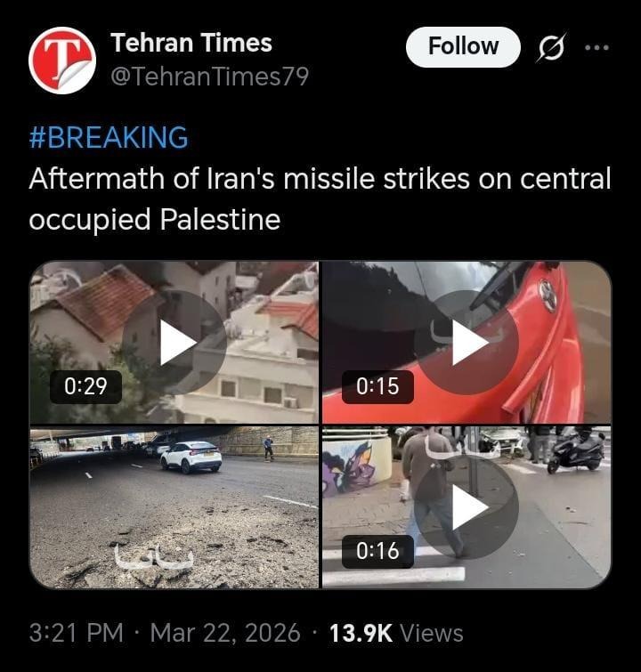Click the 0:15 duration badge
Screen dimensions: 641x672
point(377,386)
